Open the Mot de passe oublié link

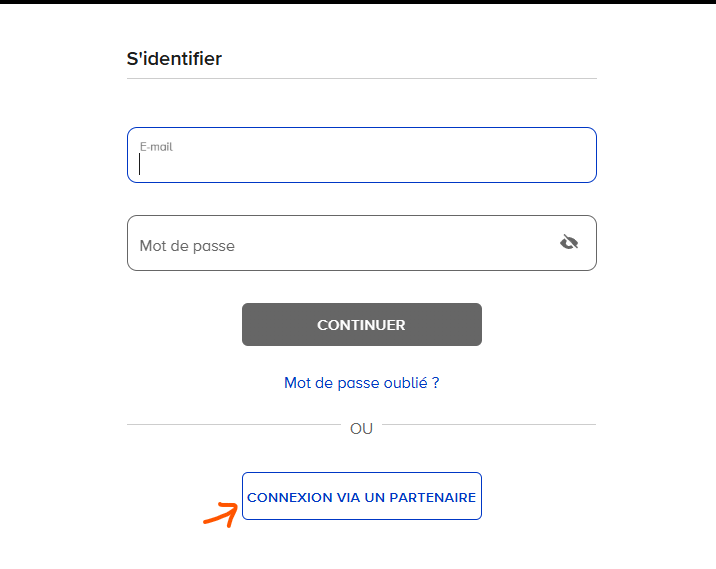pos(361,382)
